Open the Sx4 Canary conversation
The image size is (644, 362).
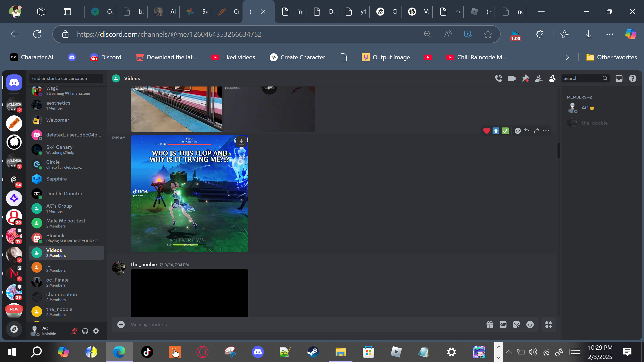click(x=66, y=150)
